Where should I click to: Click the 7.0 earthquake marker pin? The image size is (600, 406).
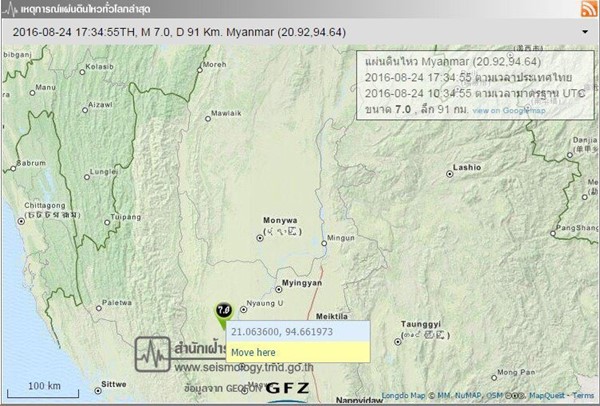click(224, 315)
